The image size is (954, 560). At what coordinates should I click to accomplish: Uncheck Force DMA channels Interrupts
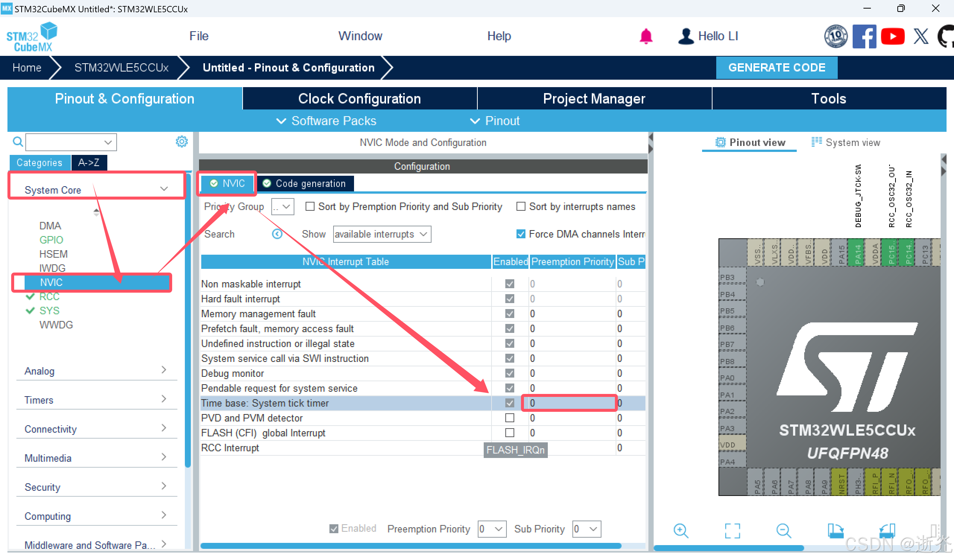521,234
